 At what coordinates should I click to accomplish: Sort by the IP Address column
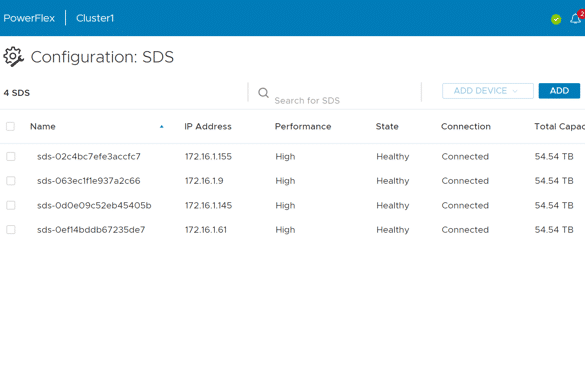[x=208, y=126]
